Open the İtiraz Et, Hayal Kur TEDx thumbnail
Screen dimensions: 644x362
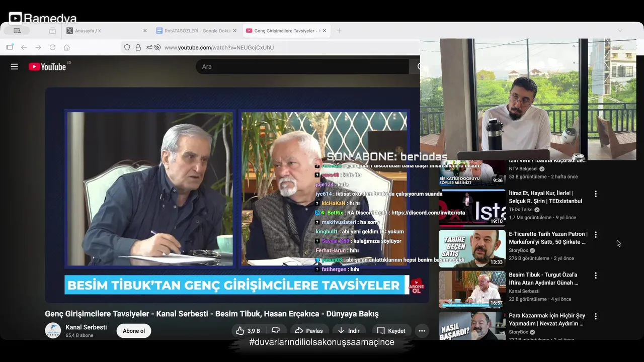coord(472,207)
